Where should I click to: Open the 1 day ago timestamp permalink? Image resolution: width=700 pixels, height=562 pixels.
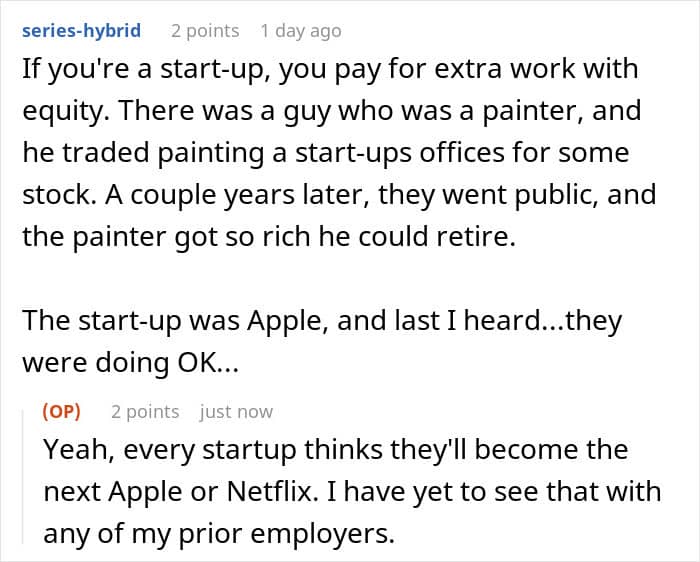(301, 31)
